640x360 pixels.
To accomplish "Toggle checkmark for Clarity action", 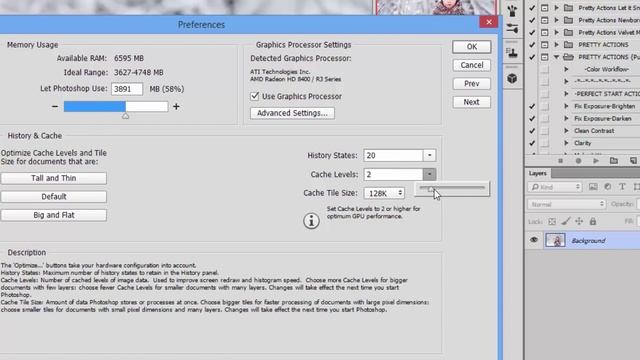I will [x=532, y=143].
